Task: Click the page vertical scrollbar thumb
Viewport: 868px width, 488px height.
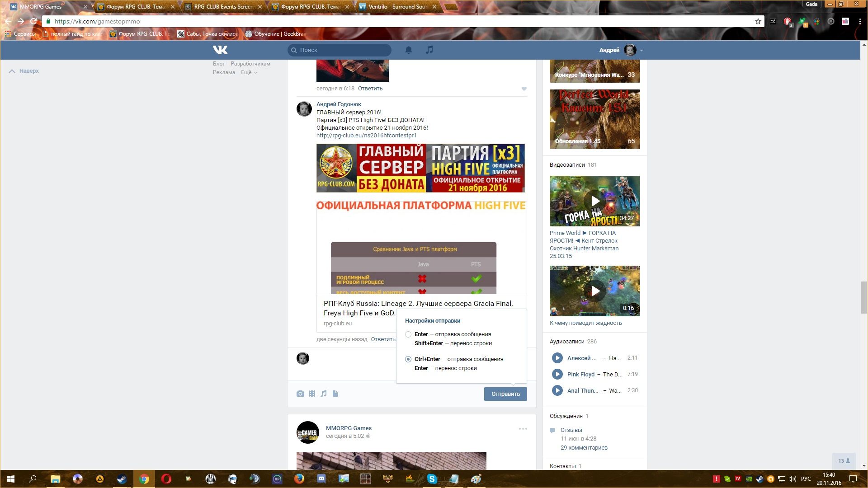Action: click(x=864, y=297)
